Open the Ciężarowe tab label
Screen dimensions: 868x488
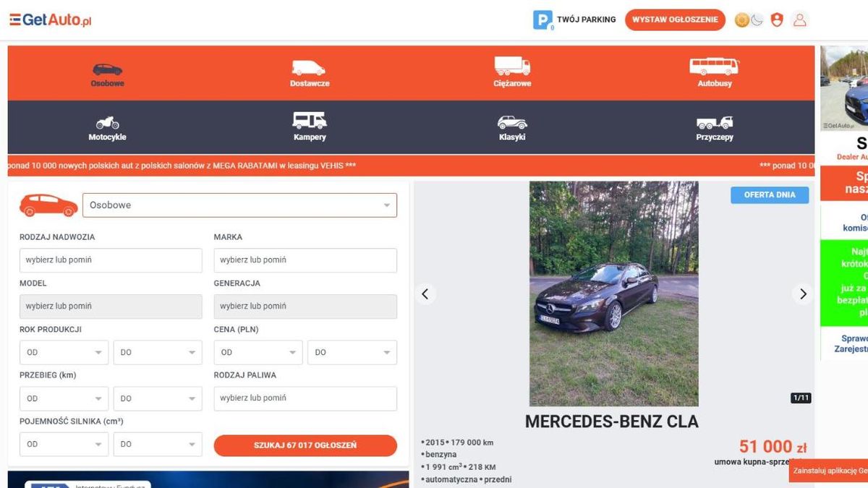pos(512,84)
